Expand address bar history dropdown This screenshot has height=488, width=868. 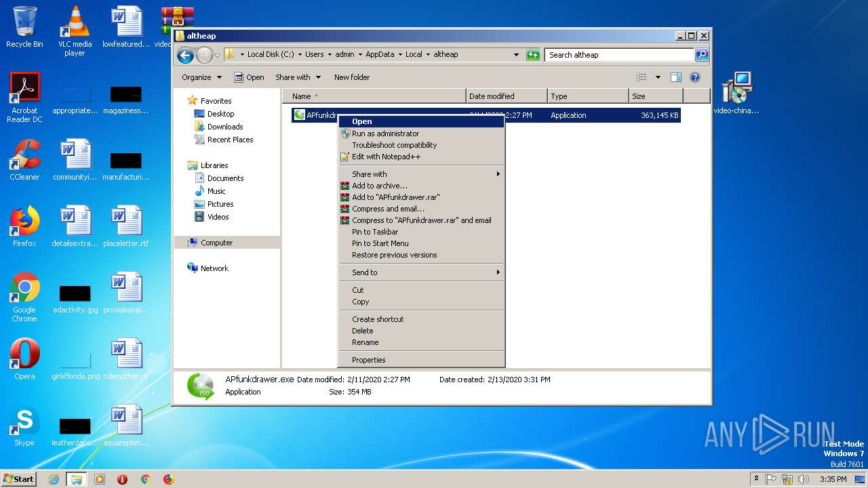coord(516,55)
